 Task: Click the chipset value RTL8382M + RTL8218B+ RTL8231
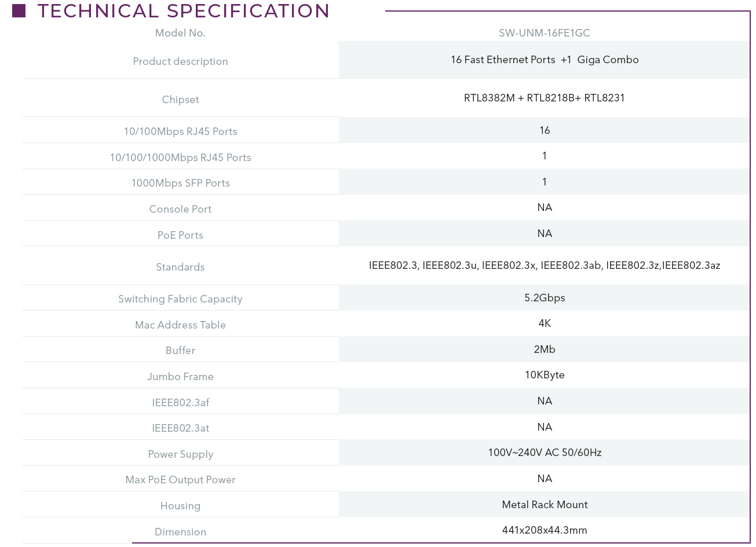(545, 98)
